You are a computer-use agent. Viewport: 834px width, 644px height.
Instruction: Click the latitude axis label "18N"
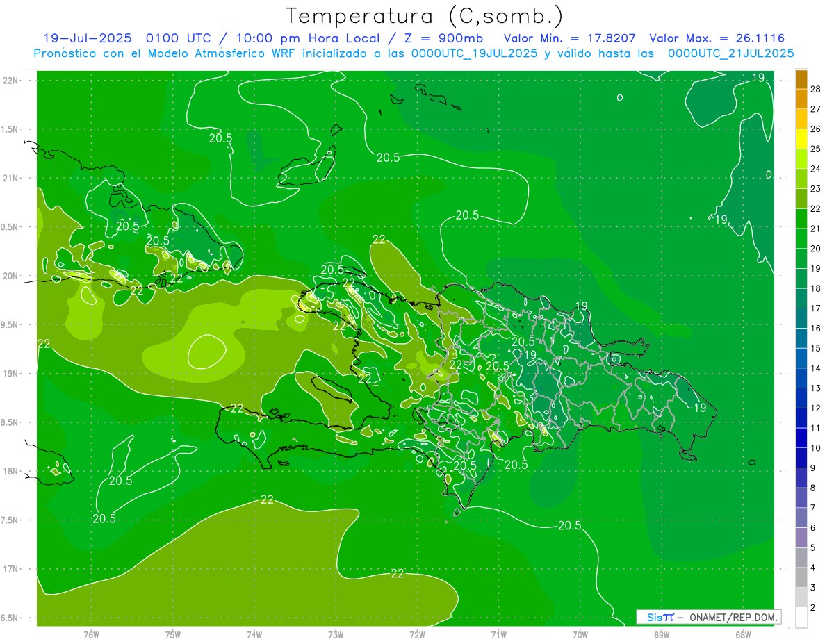click(x=12, y=471)
